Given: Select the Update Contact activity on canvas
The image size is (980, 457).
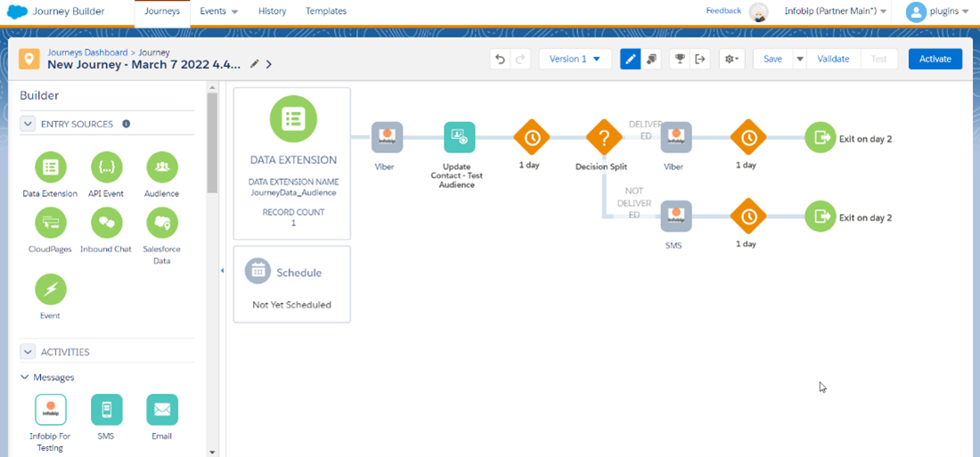Looking at the screenshot, I should coord(459,138).
